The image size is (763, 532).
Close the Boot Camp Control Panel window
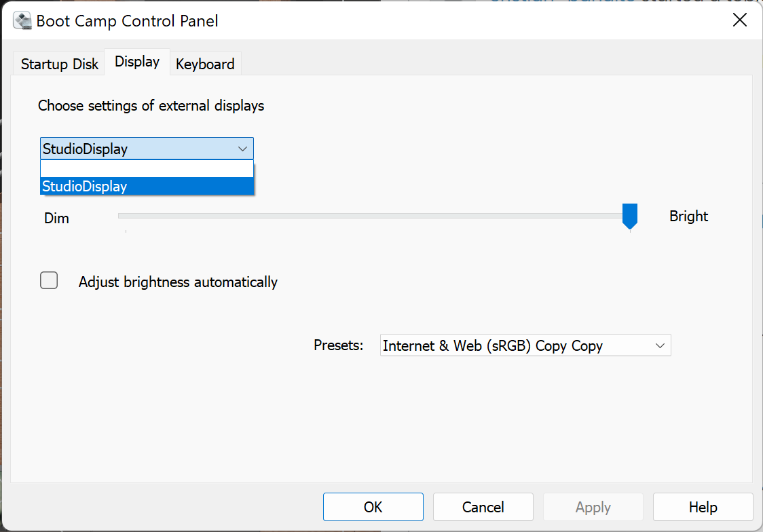(740, 20)
